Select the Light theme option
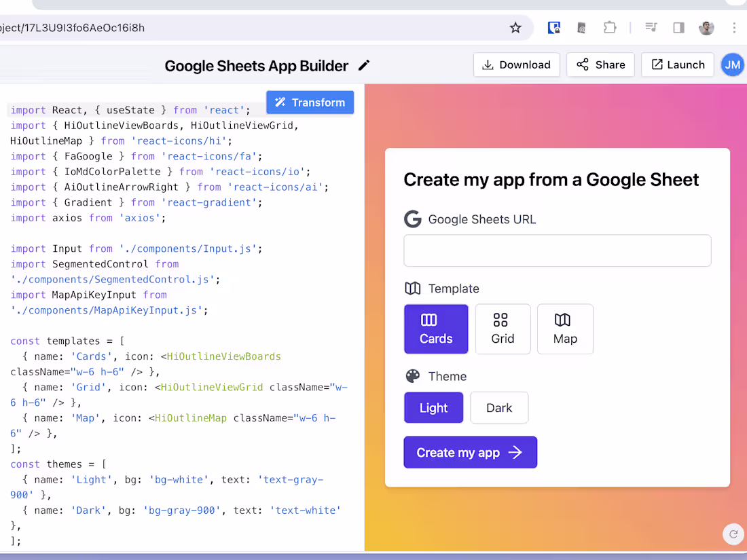This screenshot has width=747, height=560. (433, 408)
